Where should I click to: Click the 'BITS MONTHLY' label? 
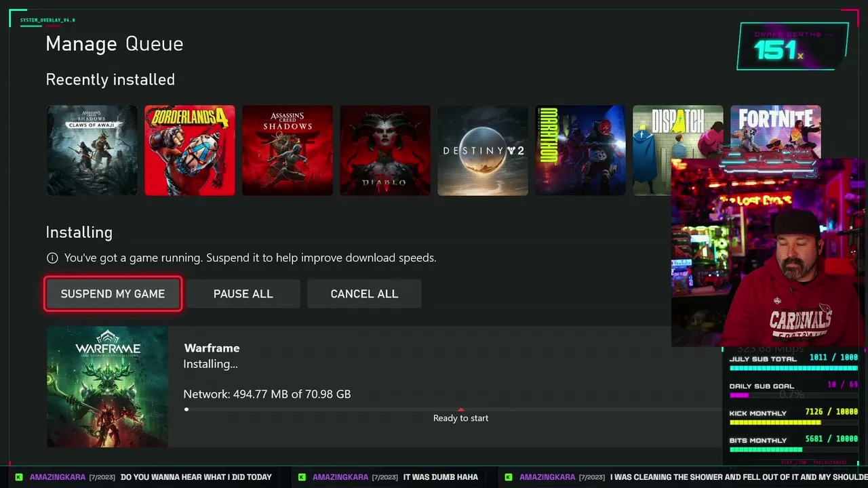click(758, 440)
